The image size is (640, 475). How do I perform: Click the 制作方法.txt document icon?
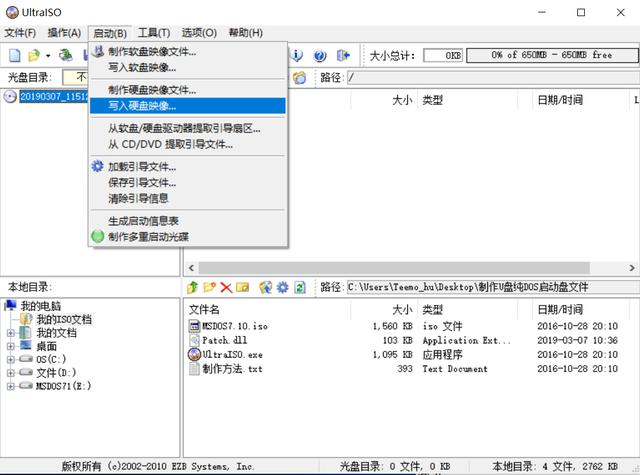coord(195,369)
